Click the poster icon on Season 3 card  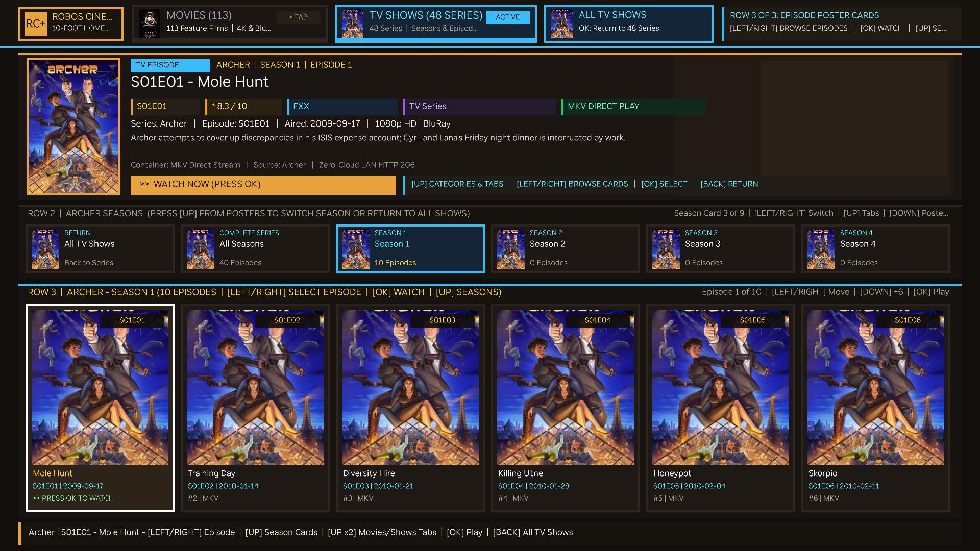[x=666, y=249]
